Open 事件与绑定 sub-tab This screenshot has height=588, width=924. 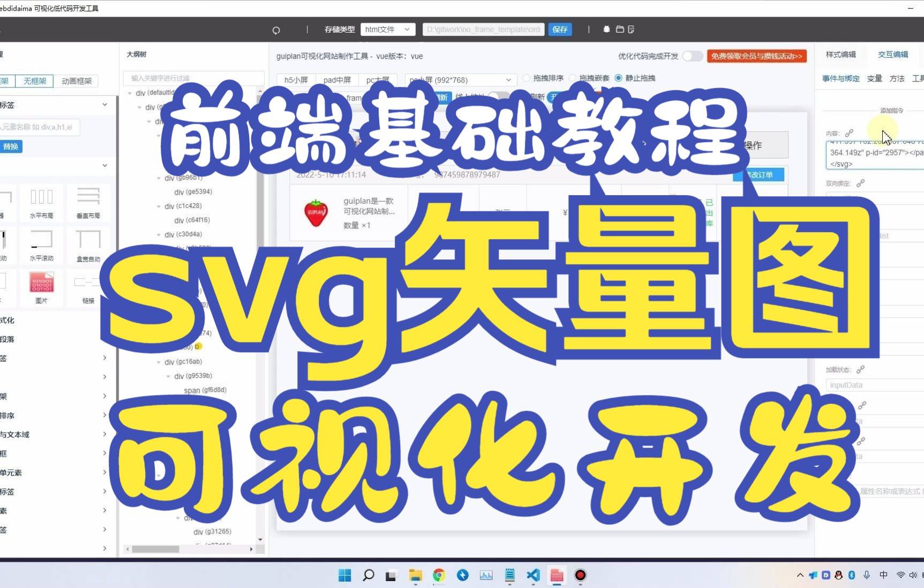[x=840, y=79]
